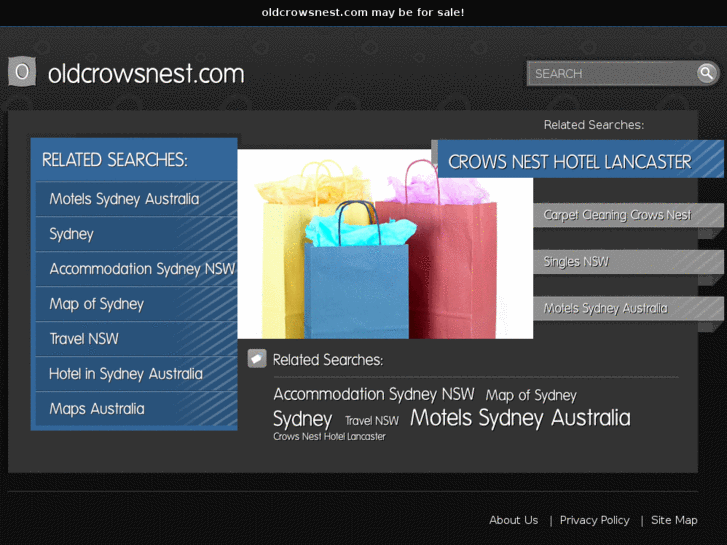Click small Crows Nest Hotel Lancaster tag
The image size is (727, 545).
click(329, 437)
